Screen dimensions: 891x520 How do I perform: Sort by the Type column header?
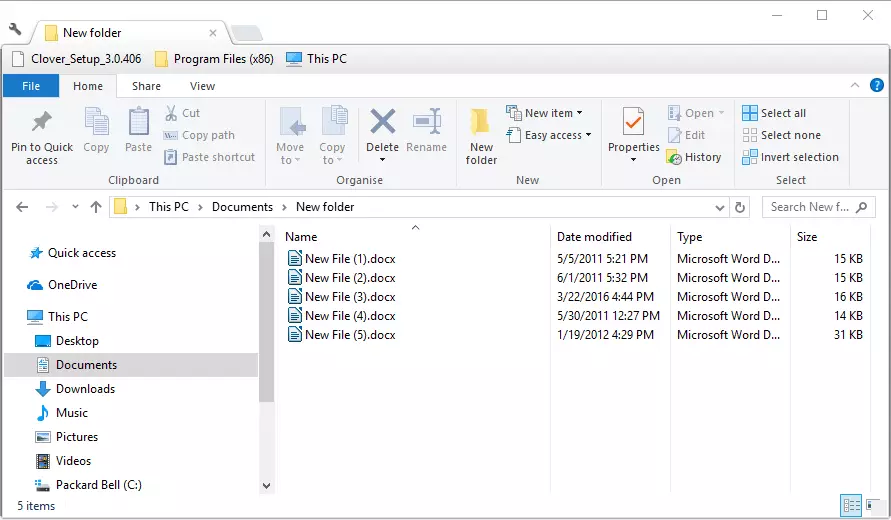coord(690,236)
